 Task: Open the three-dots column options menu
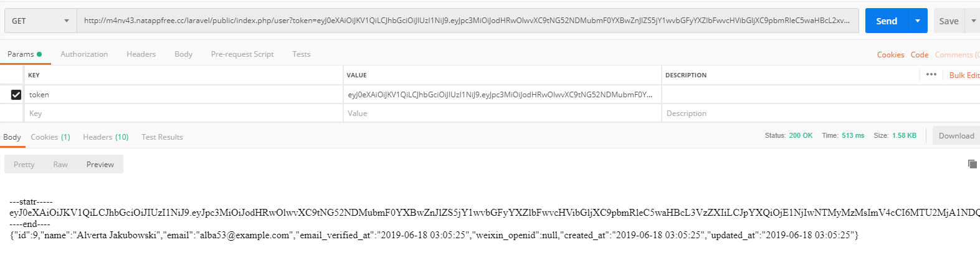(931, 75)
